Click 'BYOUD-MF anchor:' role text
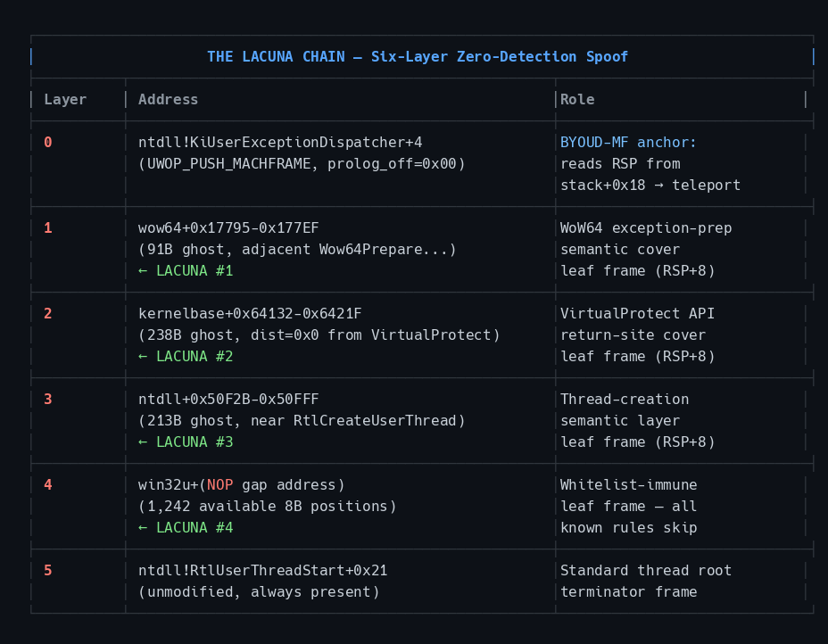The image size is (828, 644). (628, 143)
